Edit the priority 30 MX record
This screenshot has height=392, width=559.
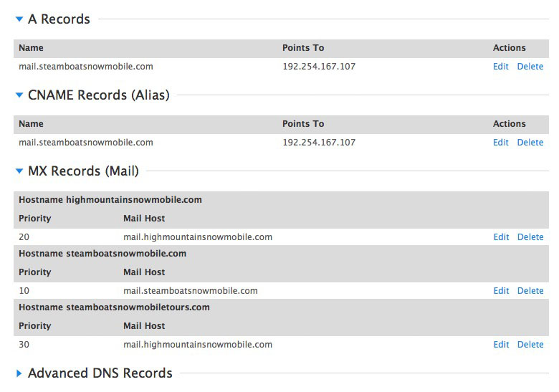point(501,345)
